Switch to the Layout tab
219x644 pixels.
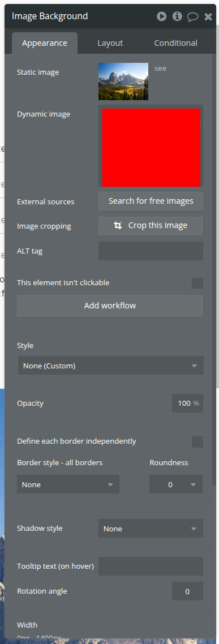110,43
